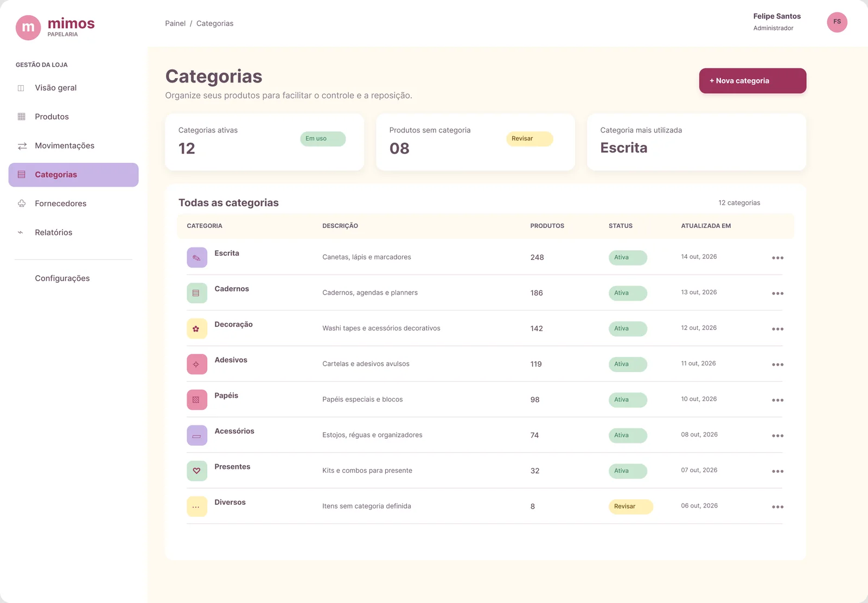Click the Papéis category name

[x=226, y=396]
